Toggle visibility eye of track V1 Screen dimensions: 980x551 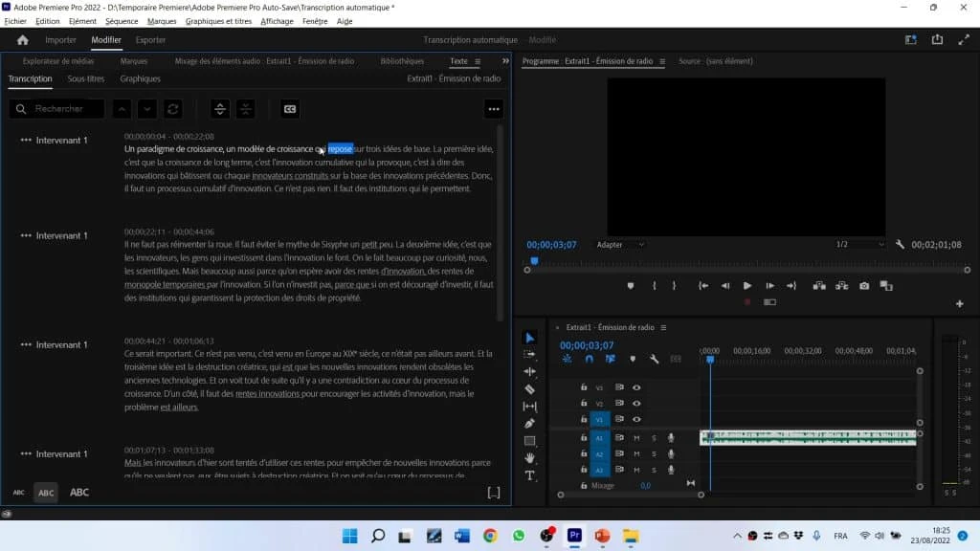click(636, 419)
